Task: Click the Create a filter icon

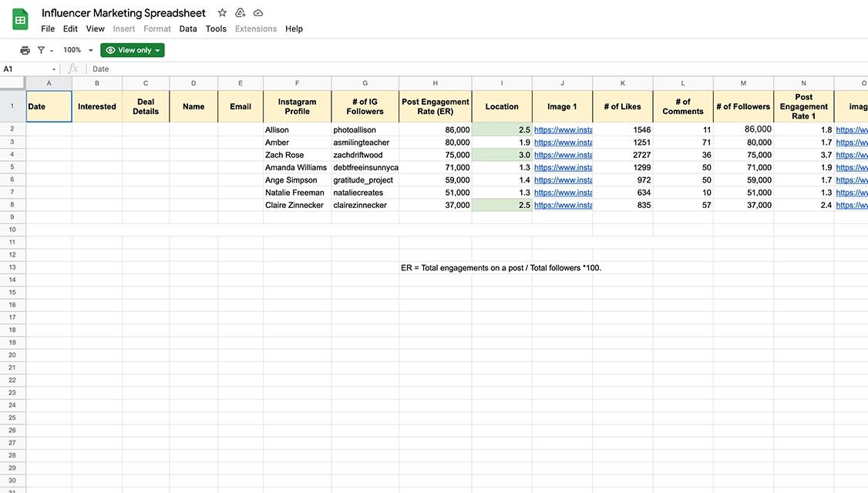Action: 40,48
